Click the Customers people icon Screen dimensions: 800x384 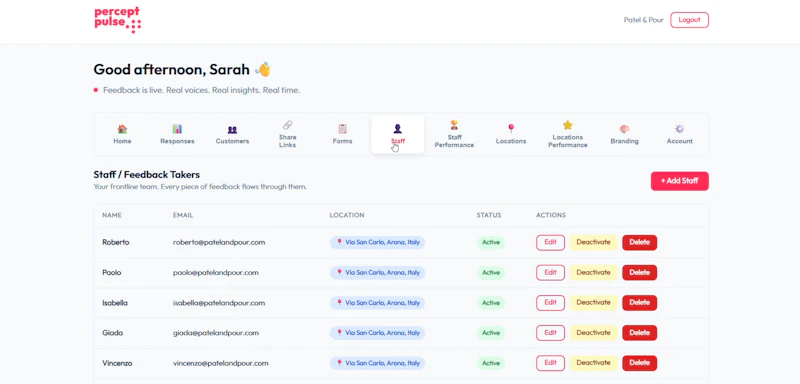point(232,130)
